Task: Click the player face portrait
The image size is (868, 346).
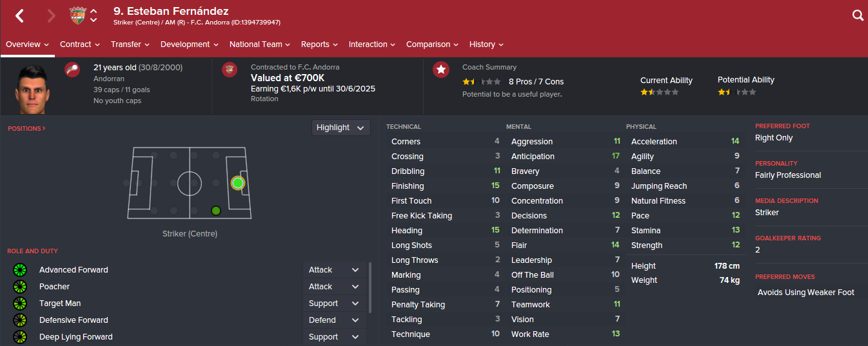Action: click(x=32, y=89)
